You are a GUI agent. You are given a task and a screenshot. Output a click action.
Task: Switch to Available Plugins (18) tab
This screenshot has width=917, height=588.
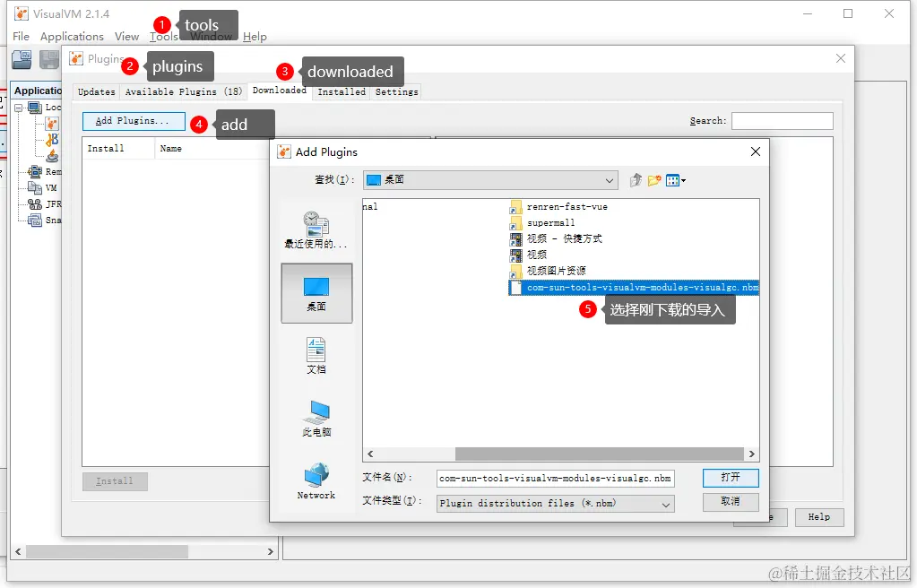tap(184, 91)
